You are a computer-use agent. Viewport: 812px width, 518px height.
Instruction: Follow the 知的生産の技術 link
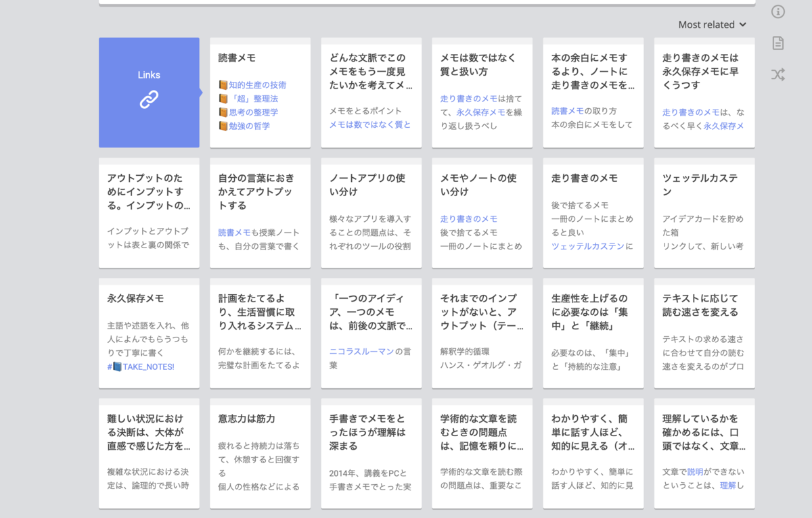(x=257, y=85)
